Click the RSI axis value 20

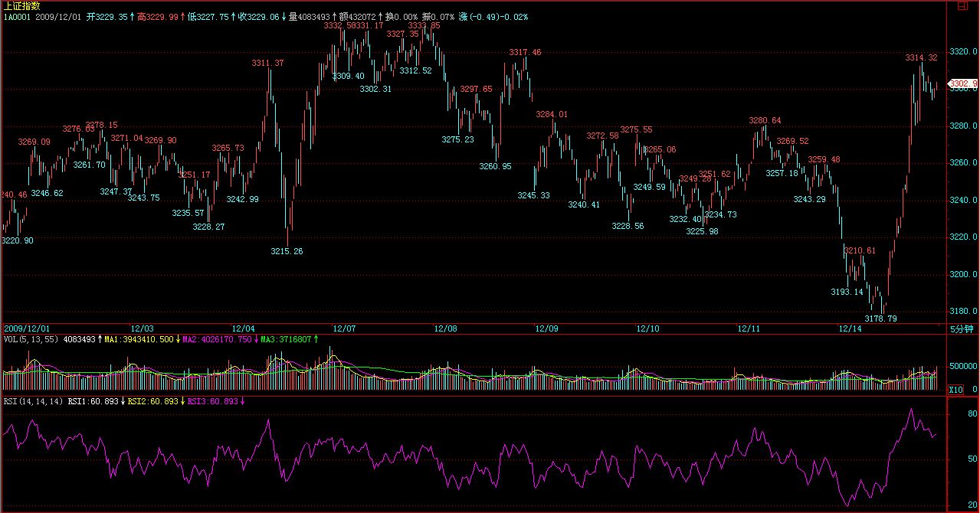972,505
